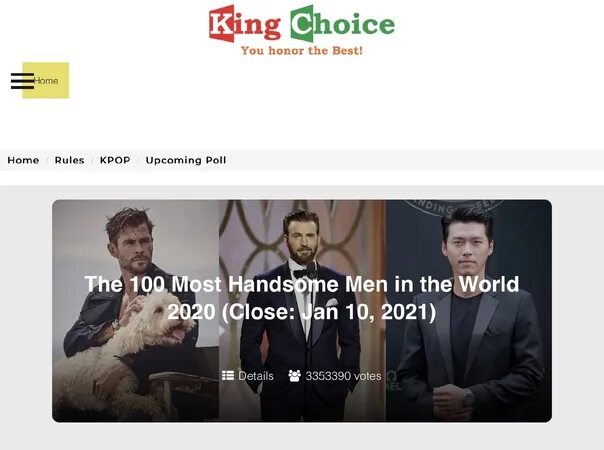The image size is (604, 450).
Task: Click the voters group icon
Action: pyautogui.click(x=295, y=376)
